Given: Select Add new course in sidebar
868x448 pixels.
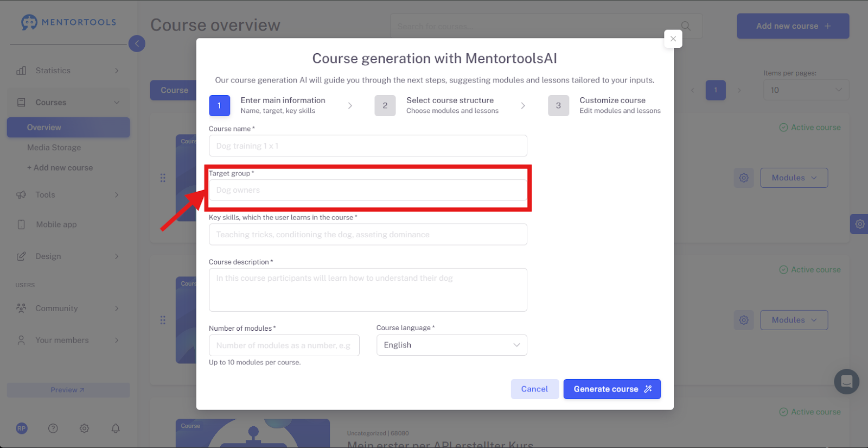Looking at the screenshot, I should tap(60, 168).
